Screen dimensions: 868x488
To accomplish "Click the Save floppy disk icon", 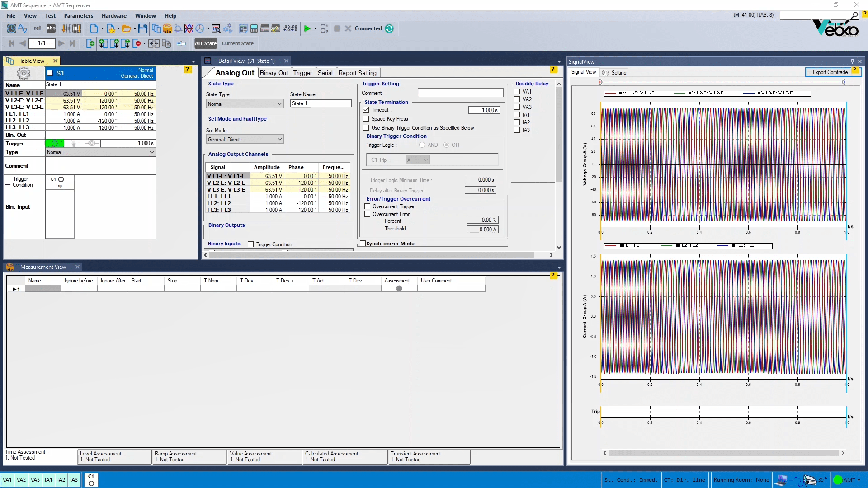I will coord(143,28).
